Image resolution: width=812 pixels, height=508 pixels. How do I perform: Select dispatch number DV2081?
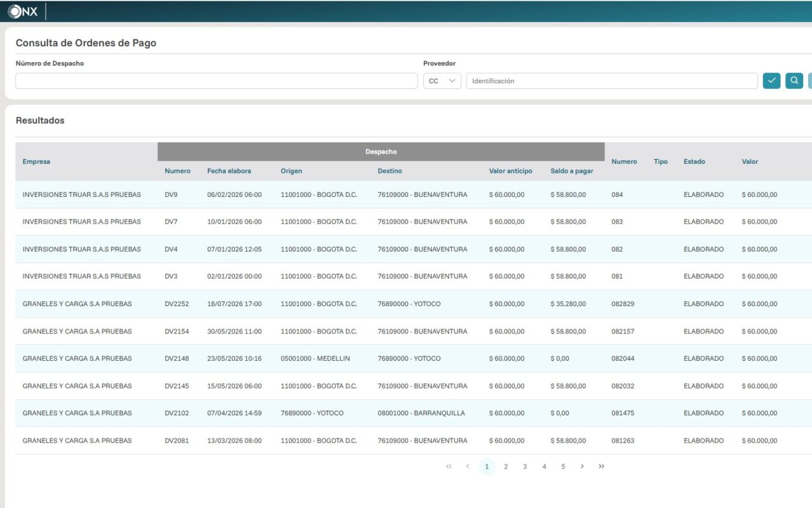pyautogui.click(x=176, y=441)
